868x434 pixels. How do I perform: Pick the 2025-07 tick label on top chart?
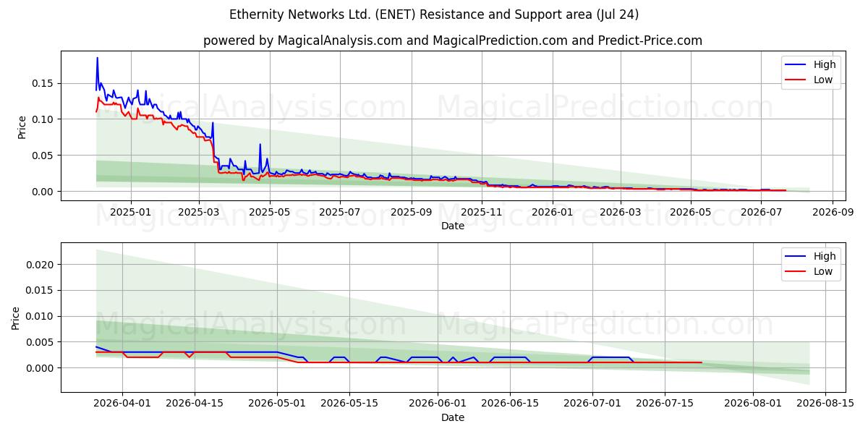point(340,212)
